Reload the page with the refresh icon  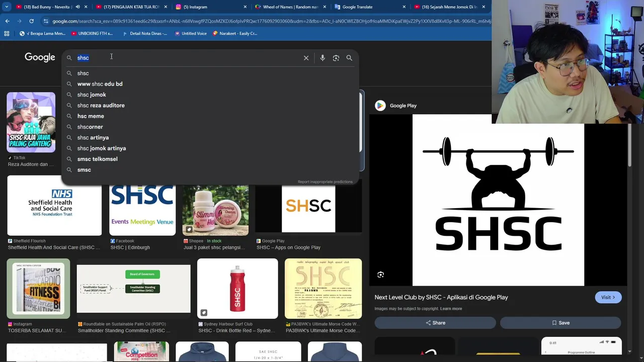pos(31,21)
